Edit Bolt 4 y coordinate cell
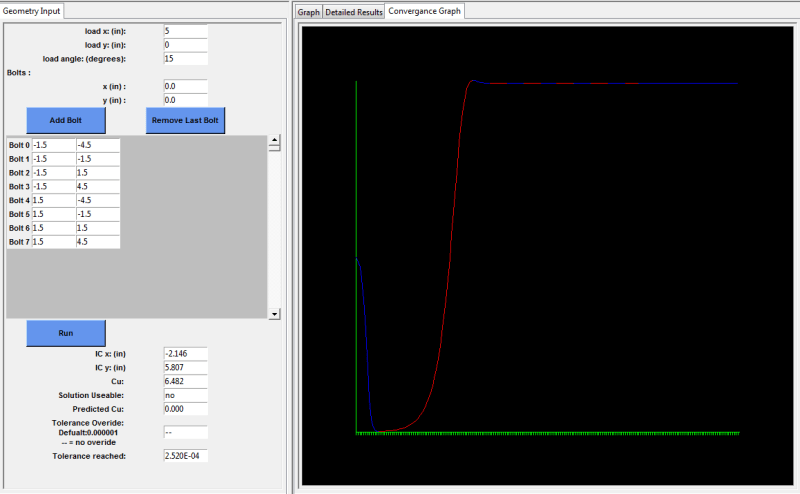The width and height of the screenshot is (800, 494). point(98,200)
